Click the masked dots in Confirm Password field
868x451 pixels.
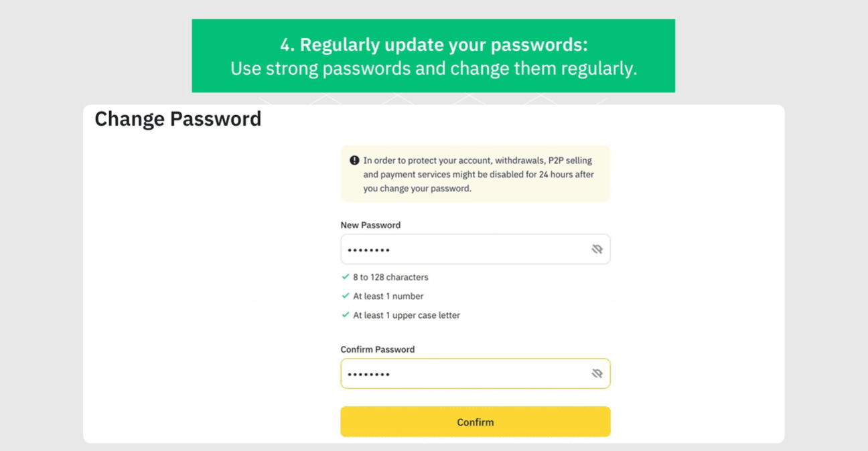[368, 374]
